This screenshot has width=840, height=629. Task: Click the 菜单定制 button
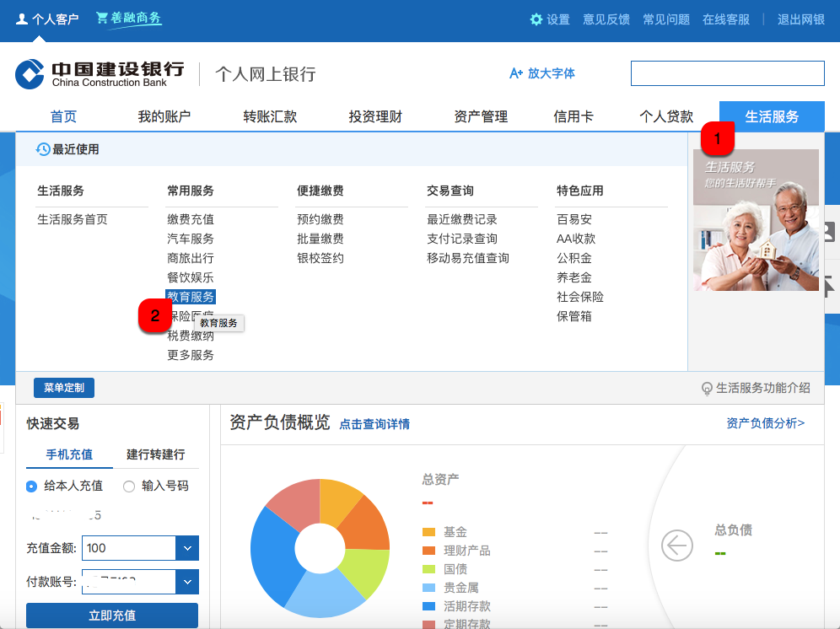point(64,388)
